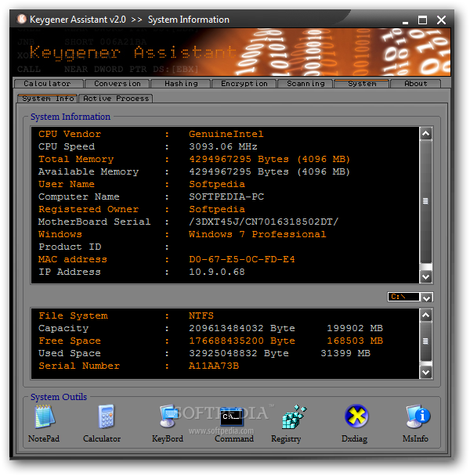Open the Registry editor icon
The height and width of the screenshot is (476, 470).
[x=294, y=416]
